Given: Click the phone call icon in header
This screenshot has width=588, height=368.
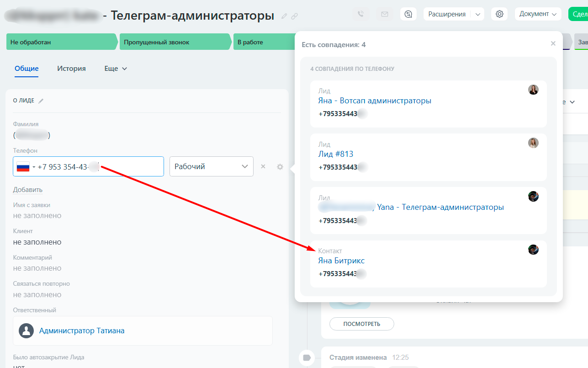Looking at the screenshot, I should 360,14.
